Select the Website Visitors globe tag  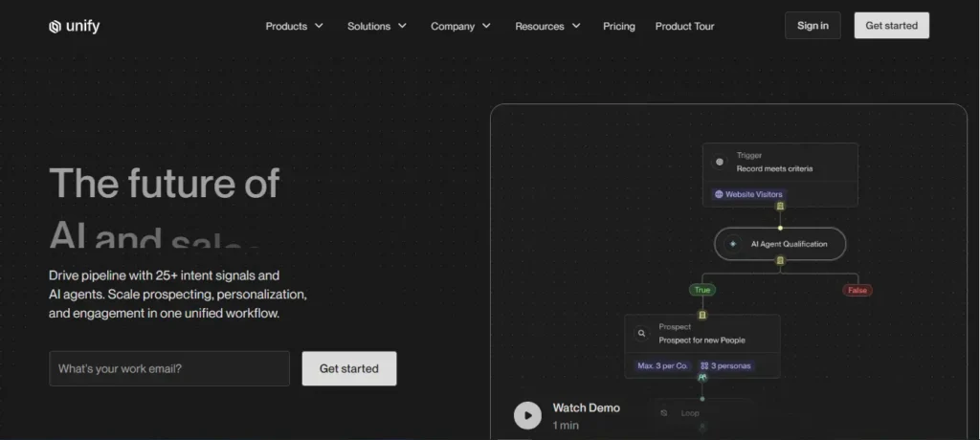click(747, 194)
